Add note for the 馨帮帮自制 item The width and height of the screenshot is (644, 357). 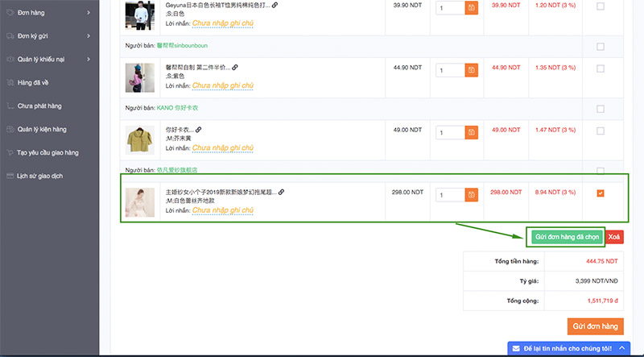[x=223, y=85]
